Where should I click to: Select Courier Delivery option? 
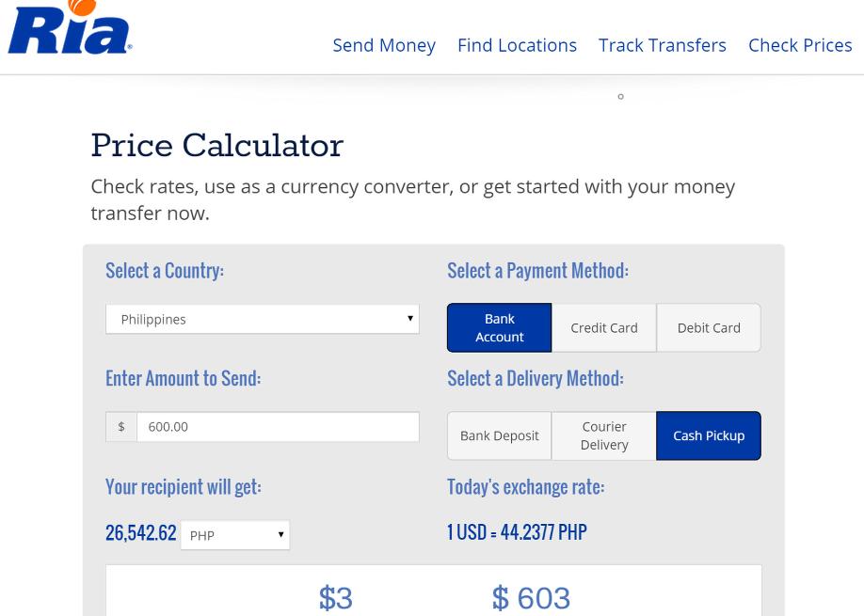604,435
